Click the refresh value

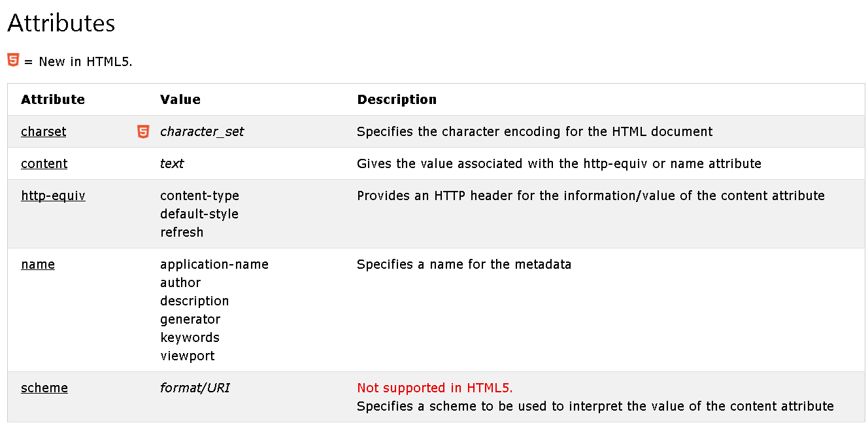182,232
